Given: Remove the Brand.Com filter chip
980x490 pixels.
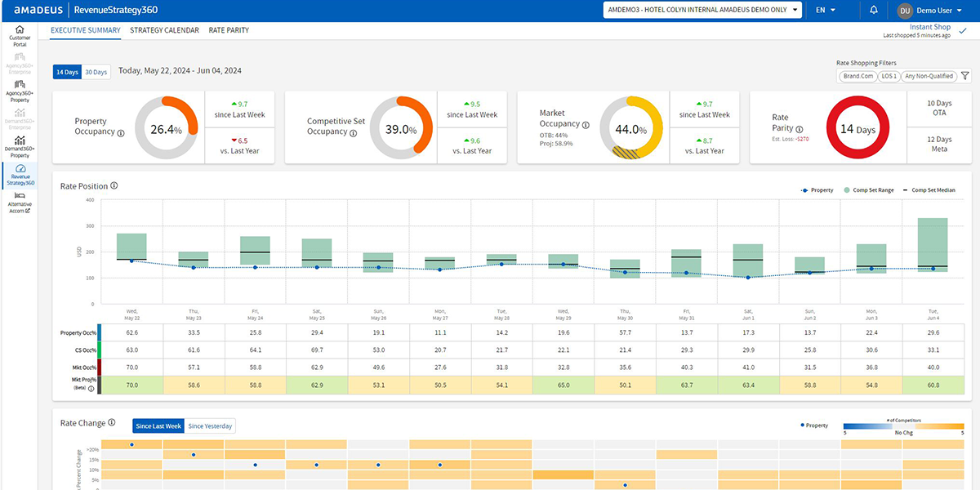Looking at the screenshot, I should [857, 76].
